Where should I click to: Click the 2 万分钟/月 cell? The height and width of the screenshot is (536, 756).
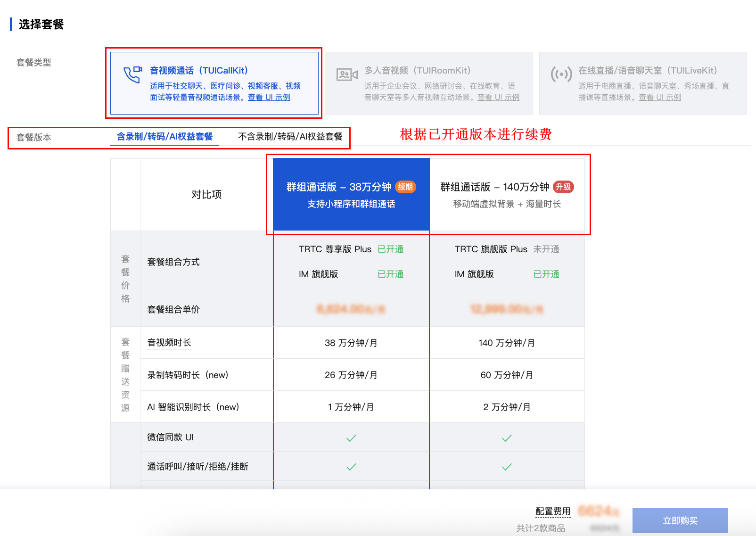pyautogui.click(x=507, y=407)
